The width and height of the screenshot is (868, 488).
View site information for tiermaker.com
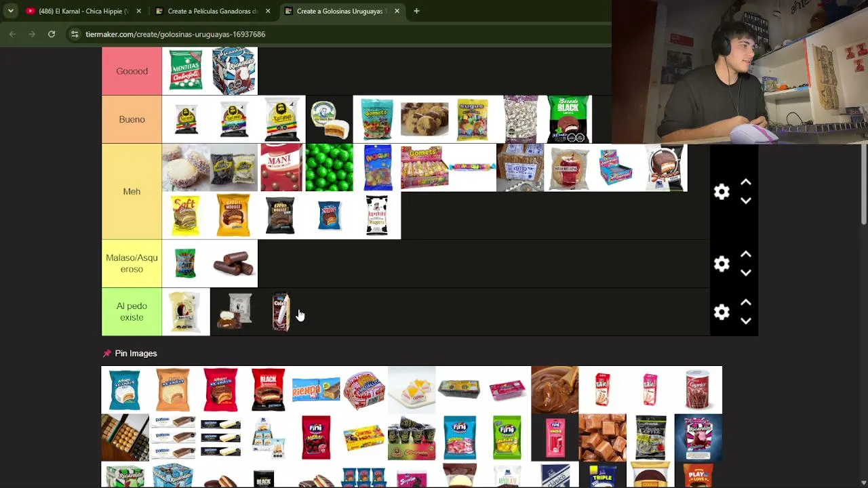[75, 34]
